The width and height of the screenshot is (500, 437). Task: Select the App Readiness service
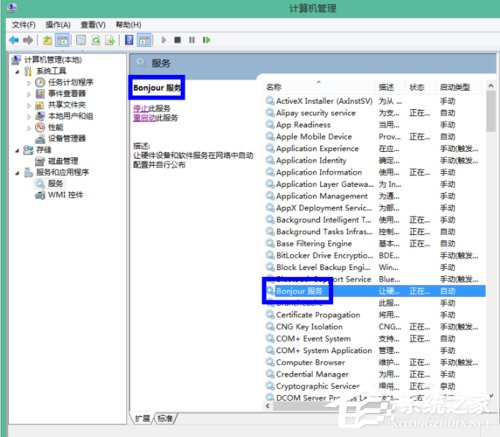coord(303,125)
